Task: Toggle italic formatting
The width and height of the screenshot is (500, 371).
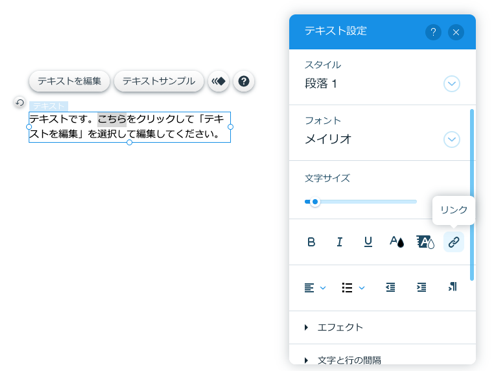Action: point(339,242)
